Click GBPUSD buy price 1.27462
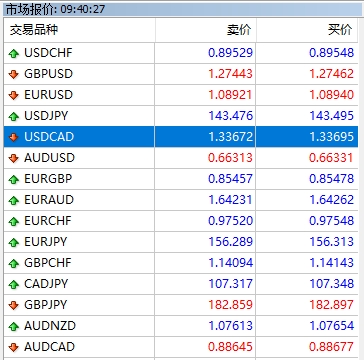This screenshot has height=360, width=364. click(x=332, y=74)
